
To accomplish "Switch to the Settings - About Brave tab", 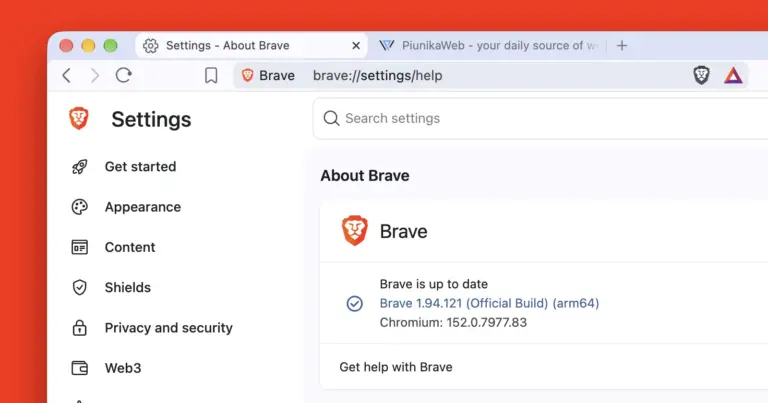I will tap(251, 46).
